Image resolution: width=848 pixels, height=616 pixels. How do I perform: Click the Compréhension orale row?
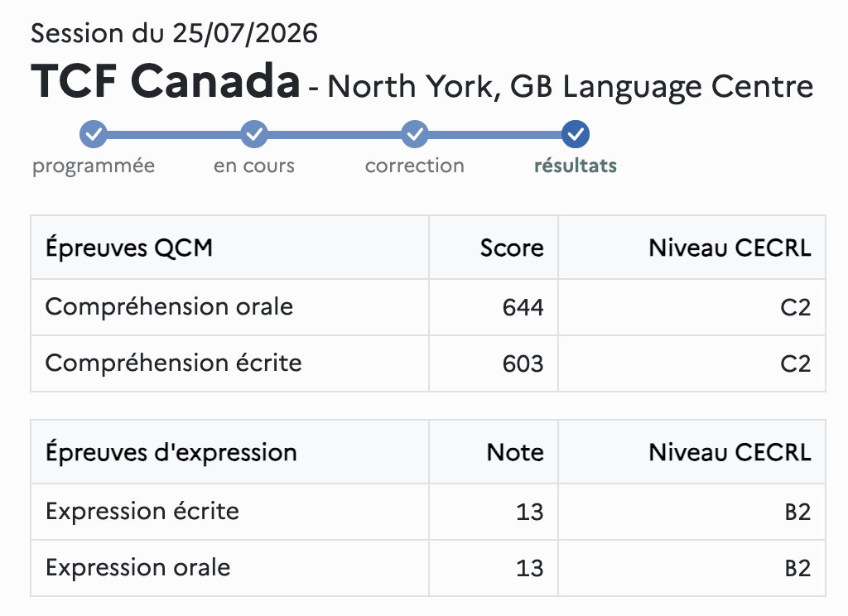[428, 307]
